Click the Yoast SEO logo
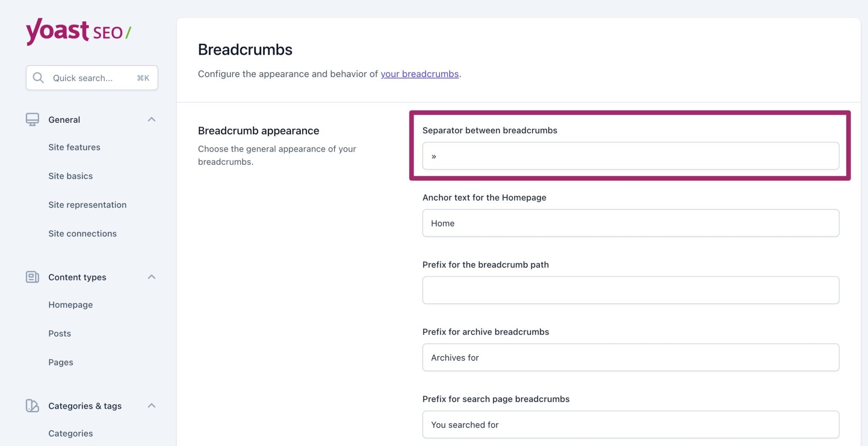 point(78,32)
